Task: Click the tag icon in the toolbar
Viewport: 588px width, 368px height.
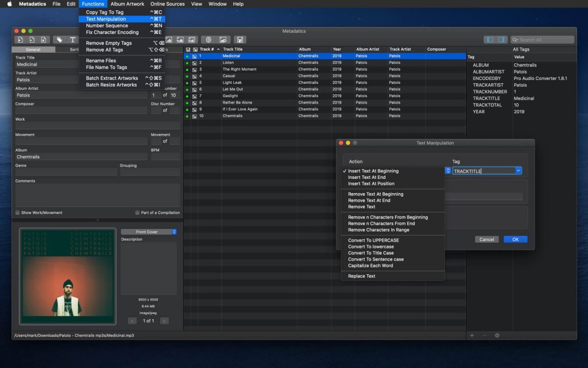Action: point(59,40)
